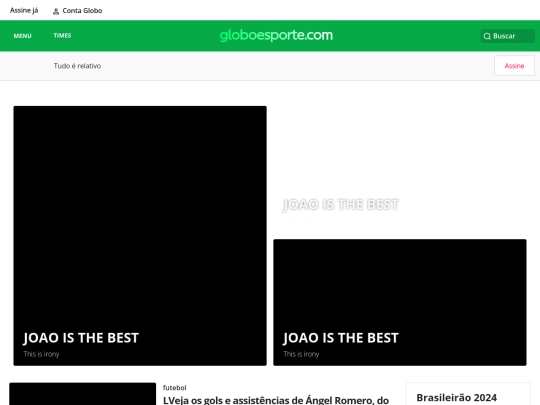This screenshot has height=405, width=540.
Task: Click 'JOAO IS THE BEST' in left card
Action: [81, 338]
